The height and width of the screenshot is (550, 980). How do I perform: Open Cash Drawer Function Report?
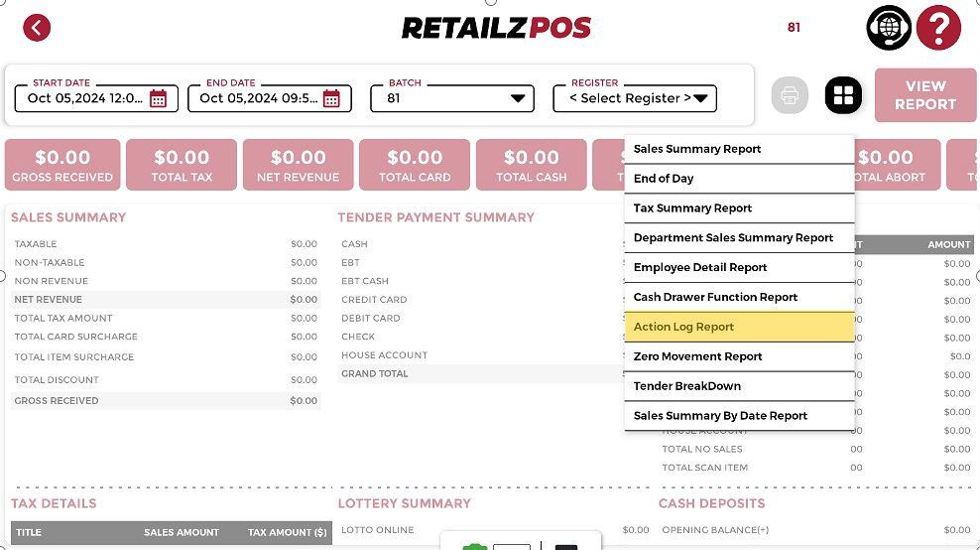[x=739, y=297]
